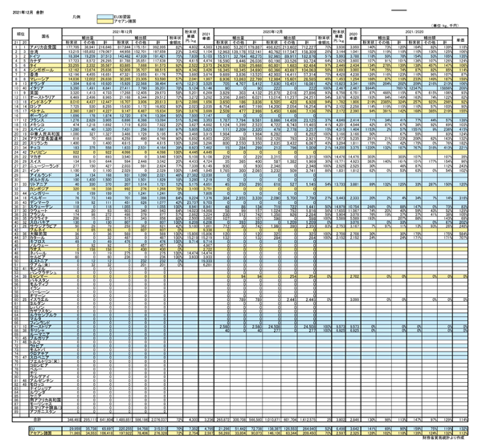
Task: Select the ドイツ country cell
Action: coord(46,56)
